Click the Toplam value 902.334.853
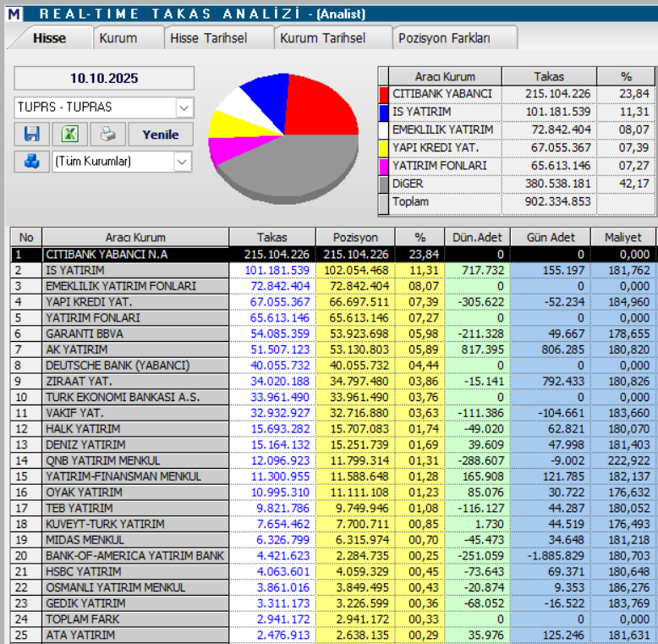This screenshot has width=658, height=644. coord(557,201)
